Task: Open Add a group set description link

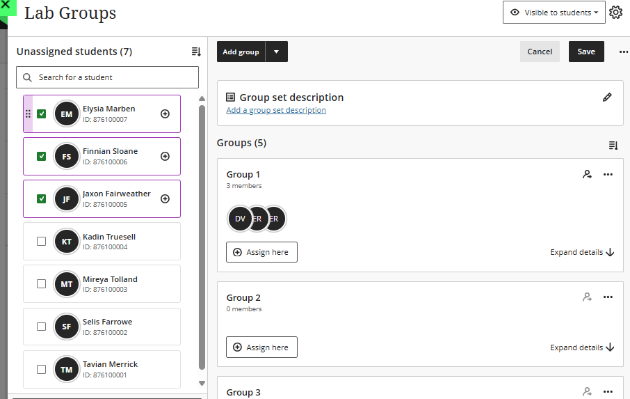Action: [276, 110]
